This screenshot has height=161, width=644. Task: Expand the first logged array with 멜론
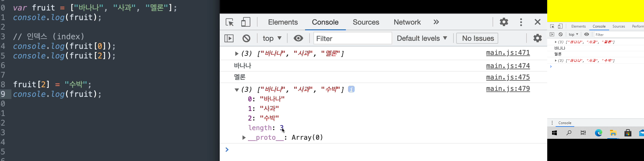[x=237, y=54]
